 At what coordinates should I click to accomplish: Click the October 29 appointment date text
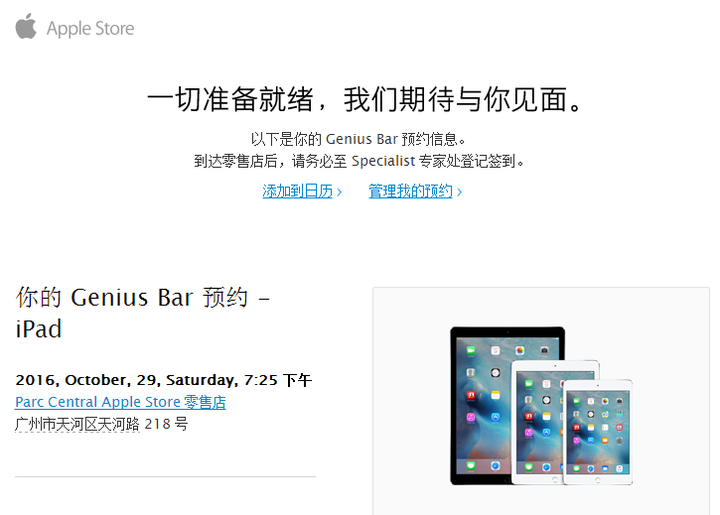pos(163,380)
